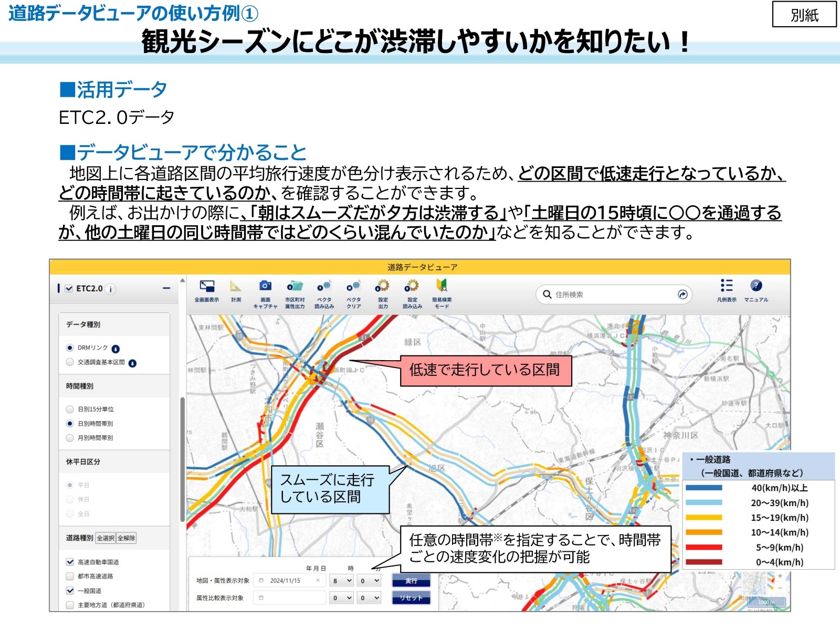Screen dimensions: 840x630
Task: Check the 都市高速道路 checkbox
Action: (x=70, y=576)
